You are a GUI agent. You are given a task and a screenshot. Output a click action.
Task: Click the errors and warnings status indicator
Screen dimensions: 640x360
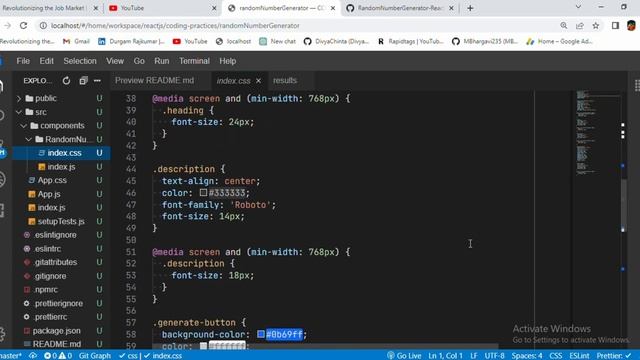(x=58, y=356)
